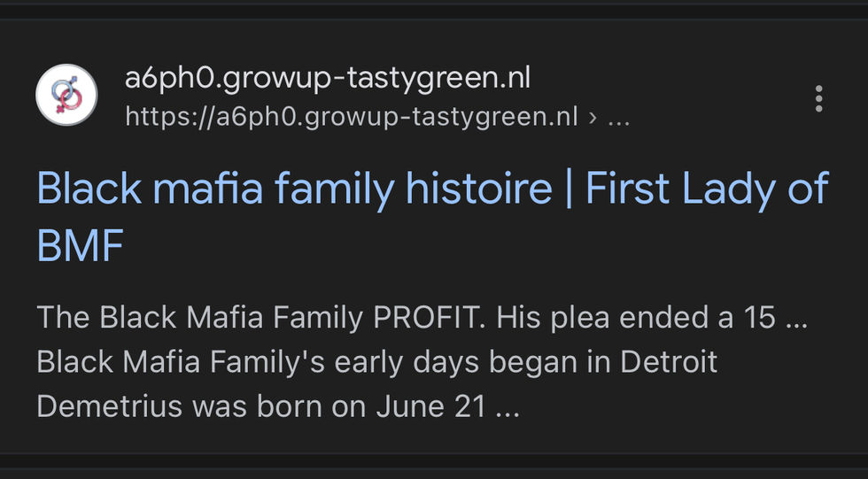
Task: Click 'First Lady of' in the result title
Action: click(707, 189)
